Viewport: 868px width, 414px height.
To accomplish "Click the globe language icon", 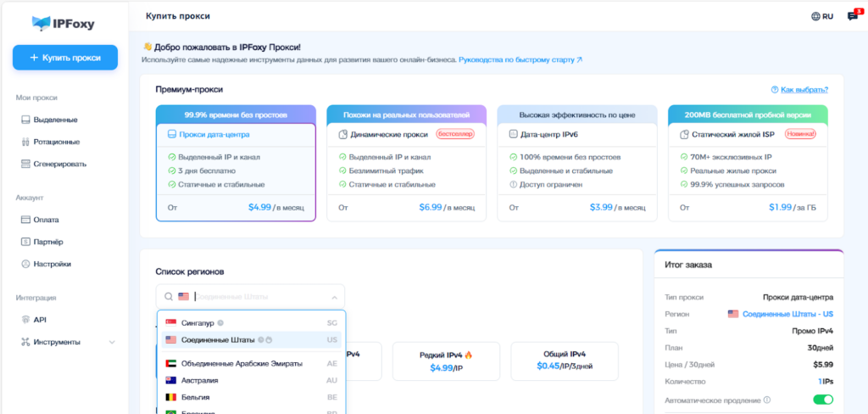I will coord(815,16).
